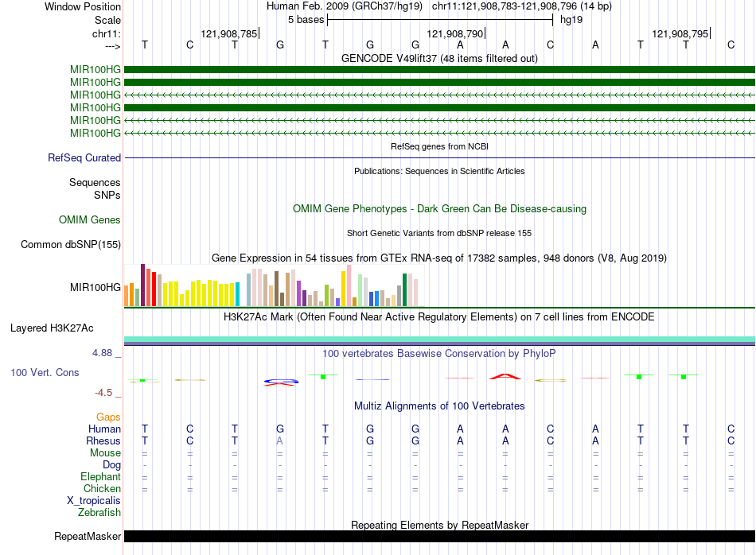Click the X_tropicalis species label
The width and height of the screenshot is (756, 555).
pos(94,501)
